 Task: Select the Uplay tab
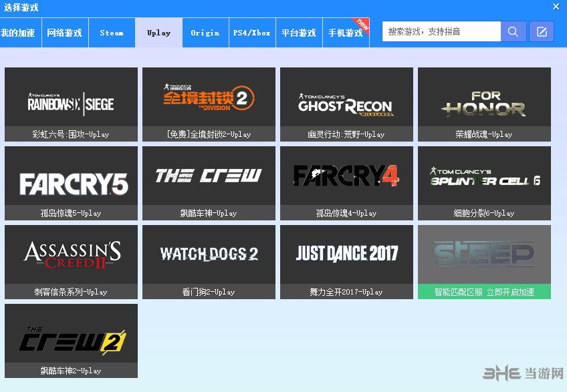click(x=158, y=33)
